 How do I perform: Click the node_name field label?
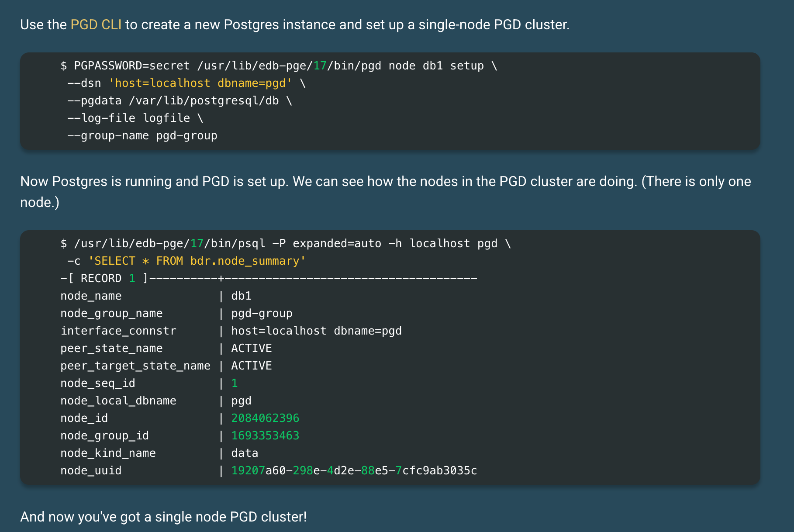[x=91, y=296]
